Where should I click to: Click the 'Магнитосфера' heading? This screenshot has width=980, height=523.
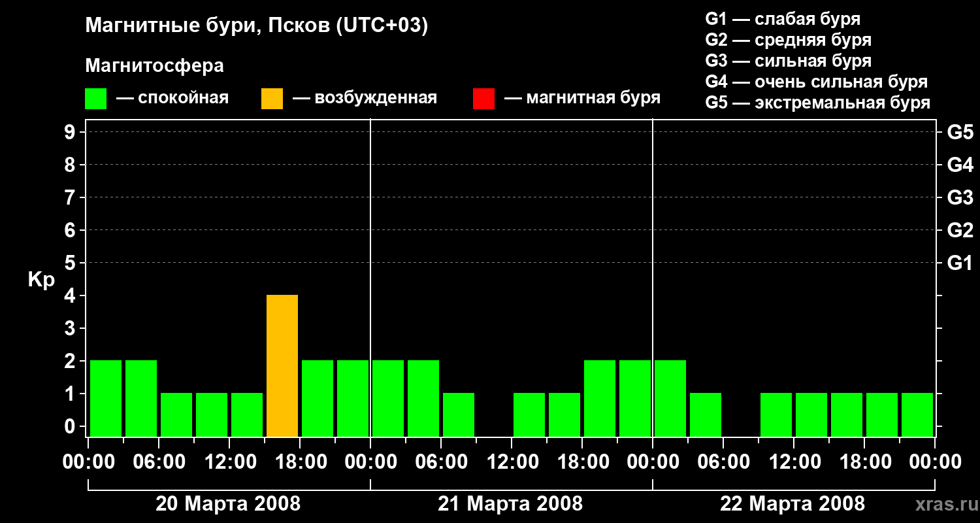154,66
